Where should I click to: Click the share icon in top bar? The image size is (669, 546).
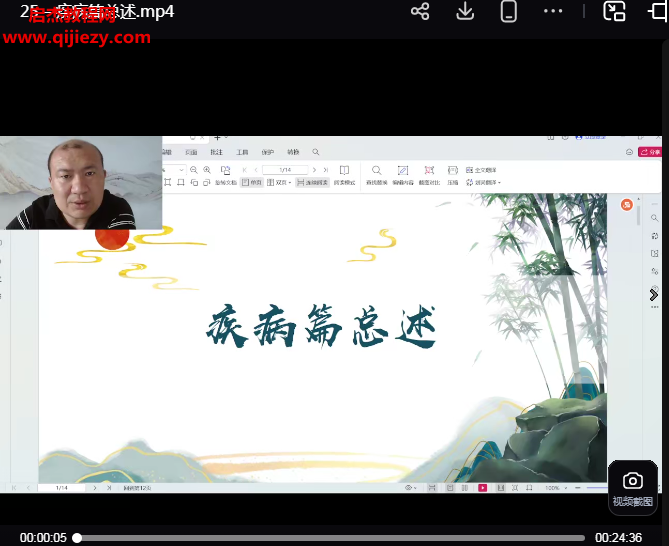[x=420, y=12]
